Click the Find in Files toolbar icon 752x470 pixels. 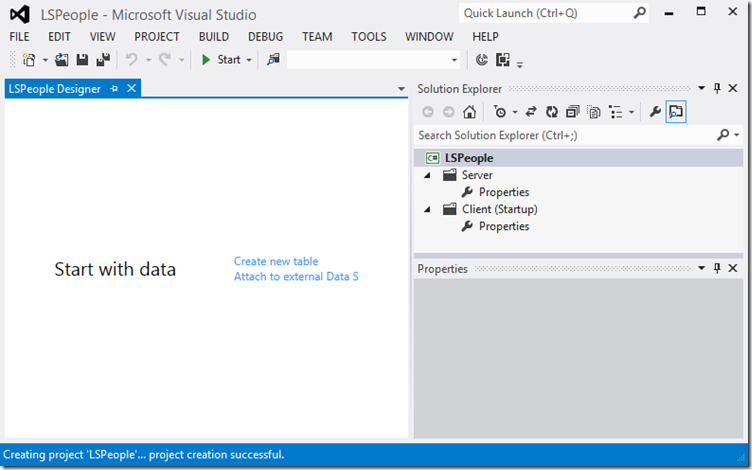tap(273, 60)
